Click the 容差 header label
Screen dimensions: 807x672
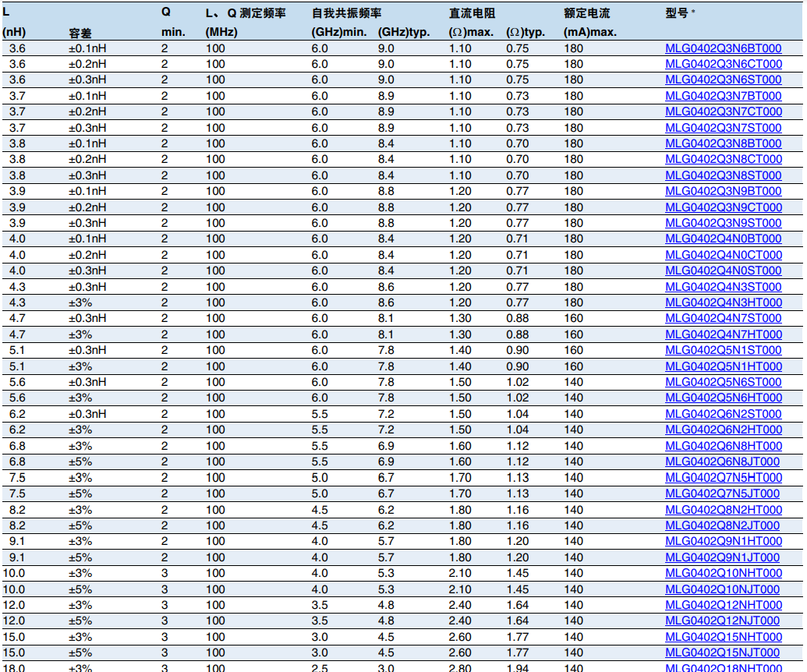(80, 33)
